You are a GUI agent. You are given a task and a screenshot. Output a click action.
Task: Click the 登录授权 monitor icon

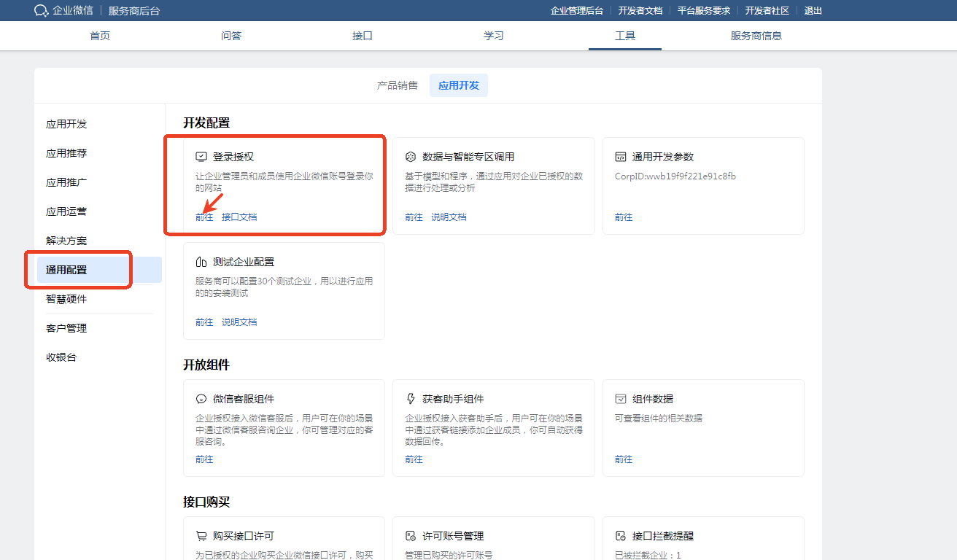[201, 157]
